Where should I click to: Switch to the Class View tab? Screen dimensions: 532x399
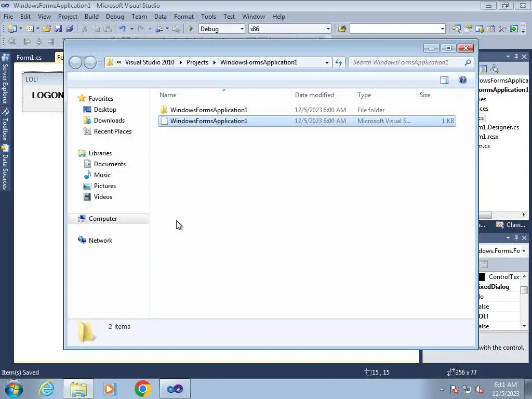(511, 225)
